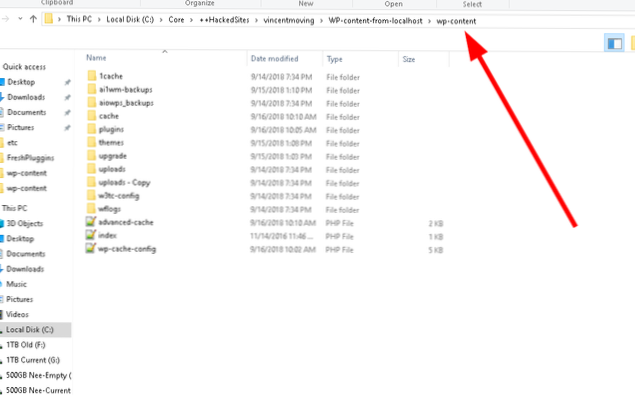
Task: Expand chevron after 'Core' in address bar
Action: 191,20
